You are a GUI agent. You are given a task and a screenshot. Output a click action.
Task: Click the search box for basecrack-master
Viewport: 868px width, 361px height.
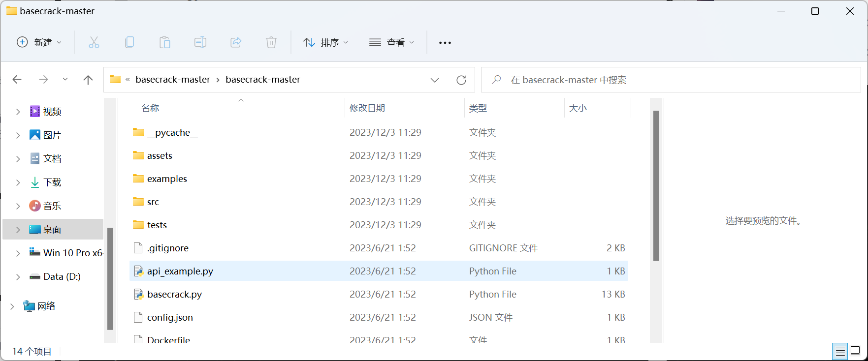pyautogui.click(x=670, y=80)
